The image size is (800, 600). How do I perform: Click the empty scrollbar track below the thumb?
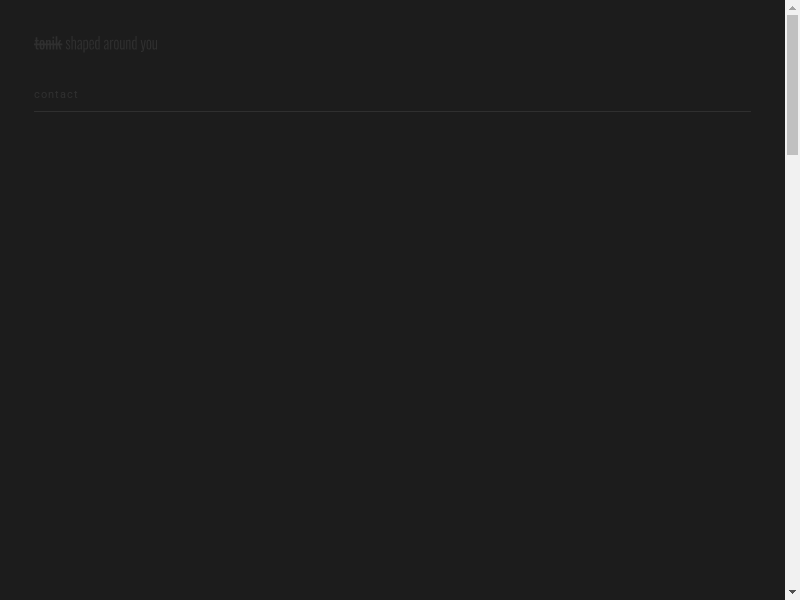point(792,370)
